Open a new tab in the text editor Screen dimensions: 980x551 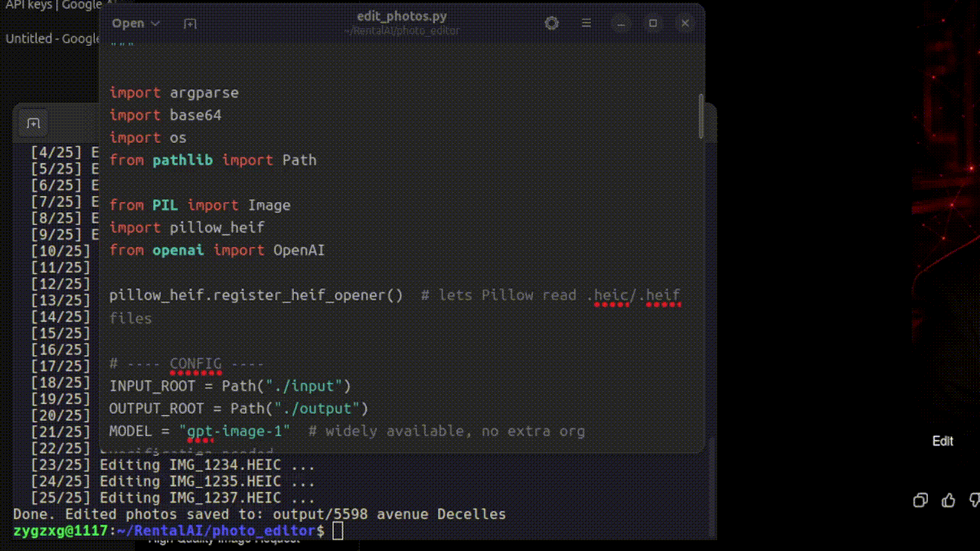click(x=190, y=24)
